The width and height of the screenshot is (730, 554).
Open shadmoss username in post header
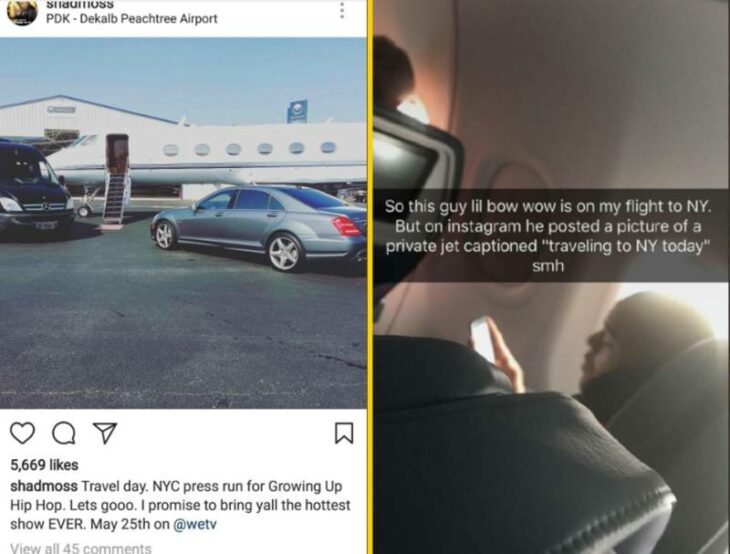coord(80,5)
